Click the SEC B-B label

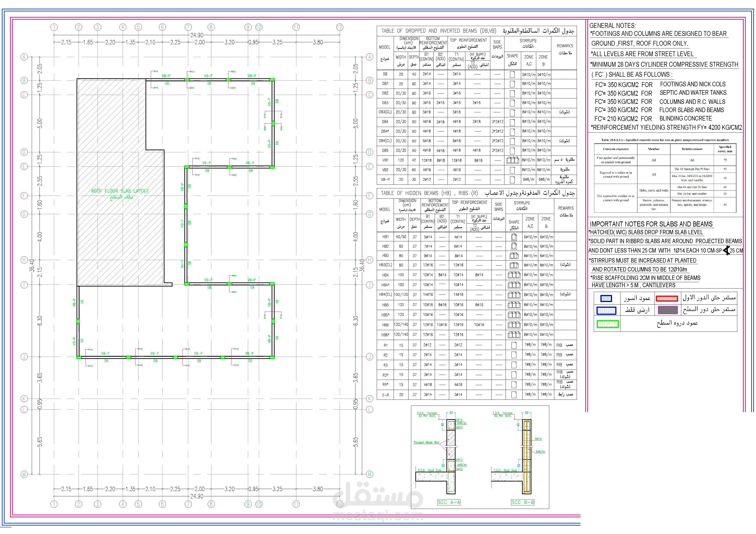tap(523, 502)
